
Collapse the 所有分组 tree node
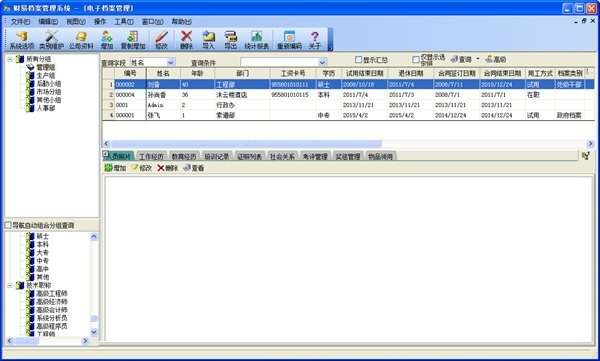pyautogui.click(x=10, y=59)
